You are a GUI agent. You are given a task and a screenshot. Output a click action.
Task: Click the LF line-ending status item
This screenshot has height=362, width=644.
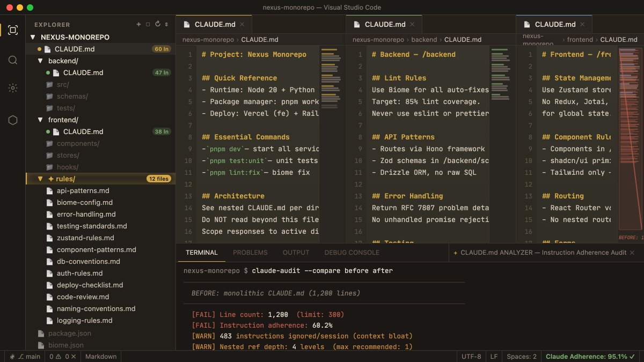pos(494,356)
